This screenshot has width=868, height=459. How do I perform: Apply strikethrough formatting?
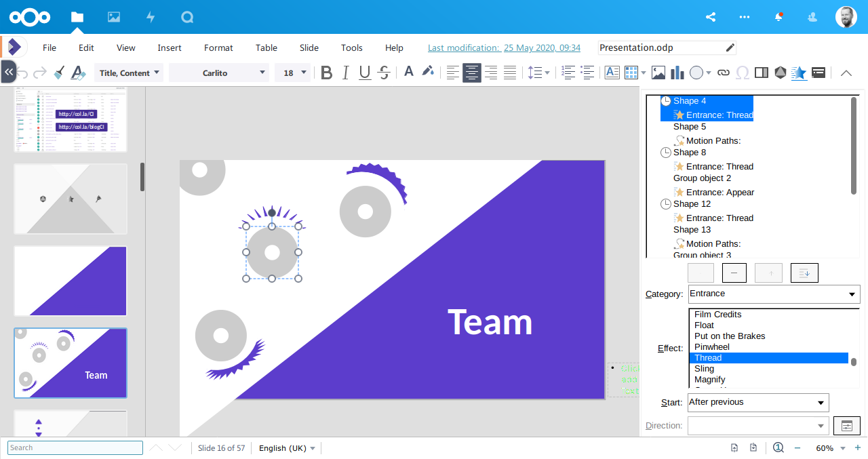coord(383,73)
